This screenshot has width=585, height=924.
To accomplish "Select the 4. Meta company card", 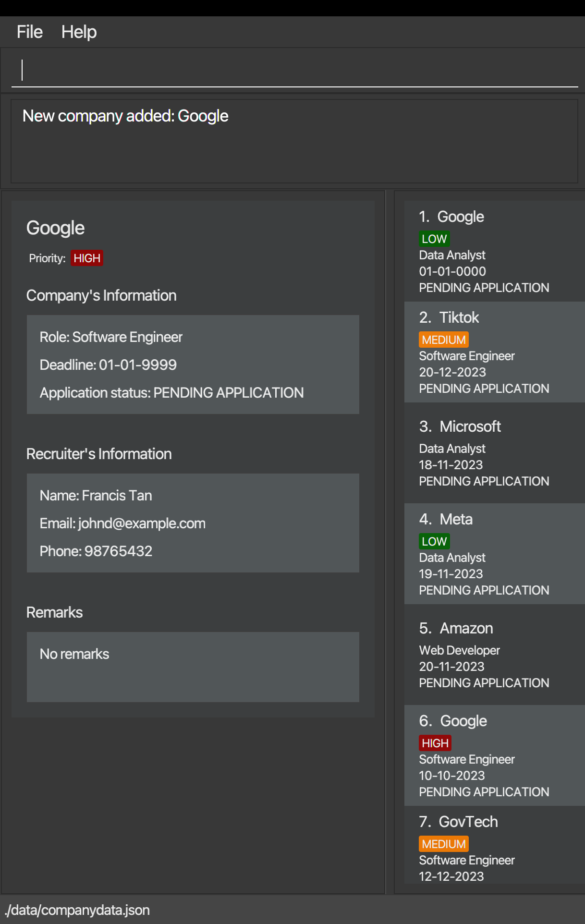I will point(494,554).
